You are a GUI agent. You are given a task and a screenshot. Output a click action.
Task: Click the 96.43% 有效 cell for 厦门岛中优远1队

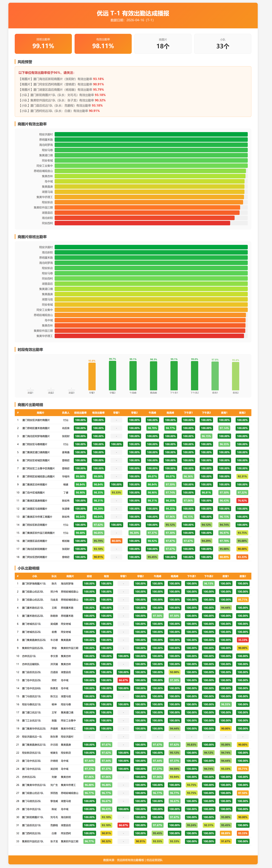click(106, 809)
